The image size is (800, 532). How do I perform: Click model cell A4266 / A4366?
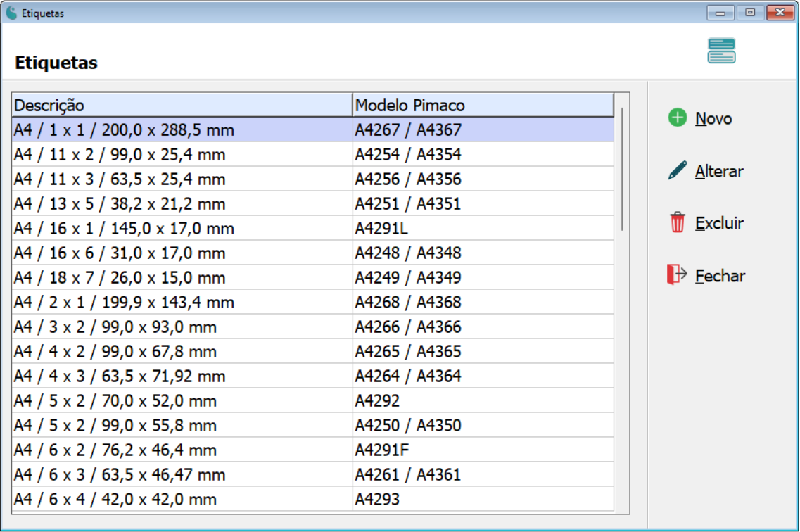[x=483, y=327]
